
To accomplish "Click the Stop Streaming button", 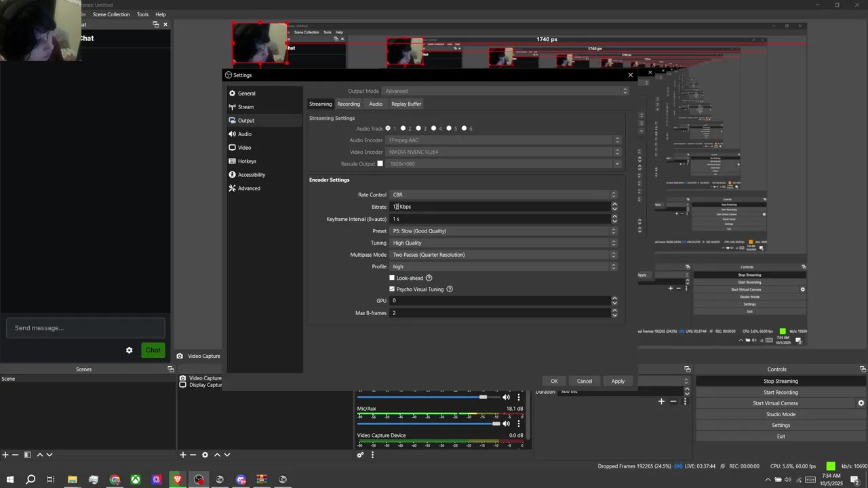I will pyautogui.click(x=781, y=381).
